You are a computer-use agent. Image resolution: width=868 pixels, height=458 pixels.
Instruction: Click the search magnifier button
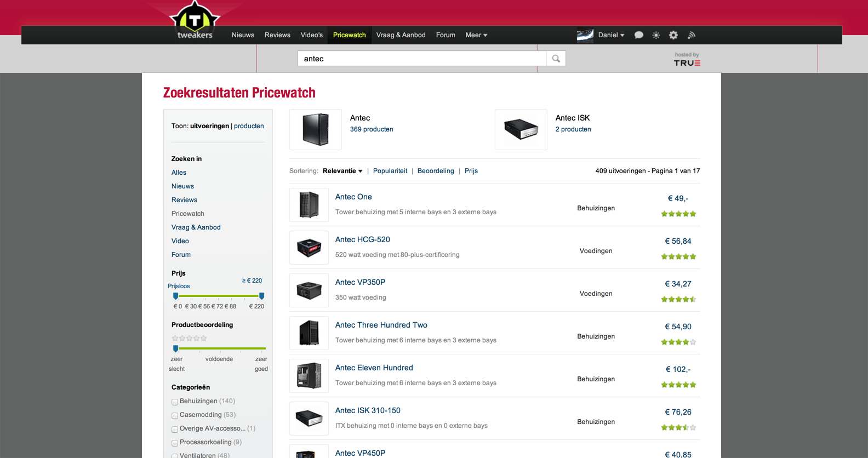pos(556,59)
